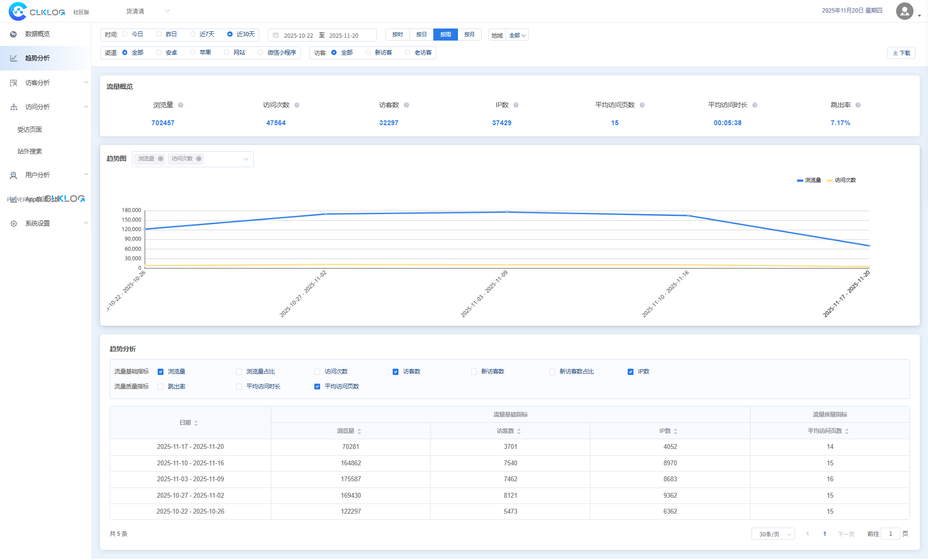Open the user avatar menu
Viewport: 928px width, 560px height.
[904, 11]
